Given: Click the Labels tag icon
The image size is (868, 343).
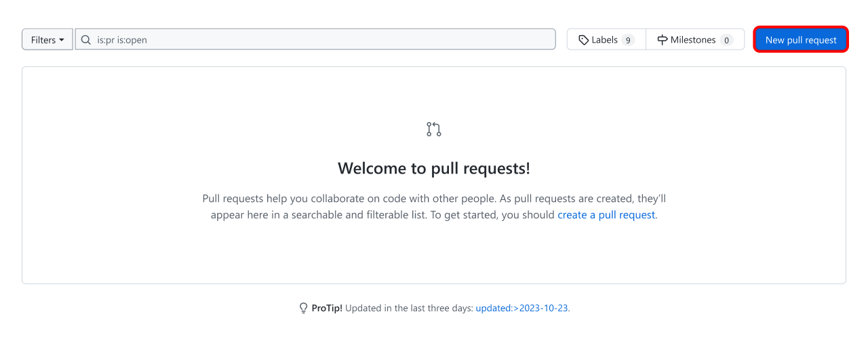Looking at the screenshot, I should point(584,40).
